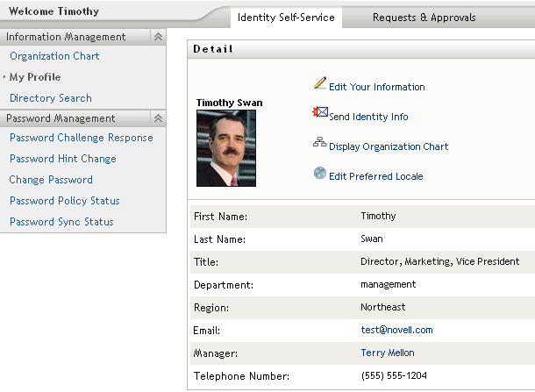The image size is (535, 392).
Task: Click the Change Password link
Action: 51,180
